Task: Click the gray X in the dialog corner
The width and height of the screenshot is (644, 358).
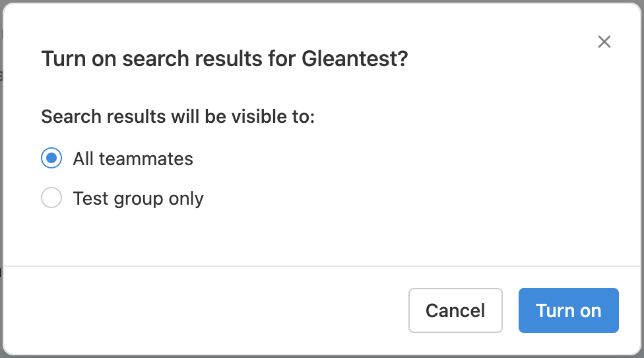Action: (x=604, y=42)
